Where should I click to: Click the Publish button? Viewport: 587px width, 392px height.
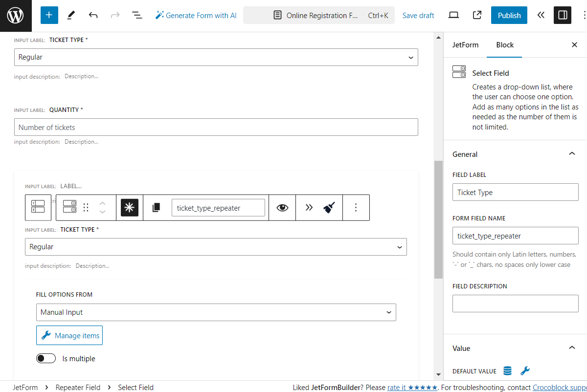[x=509, y=15]
